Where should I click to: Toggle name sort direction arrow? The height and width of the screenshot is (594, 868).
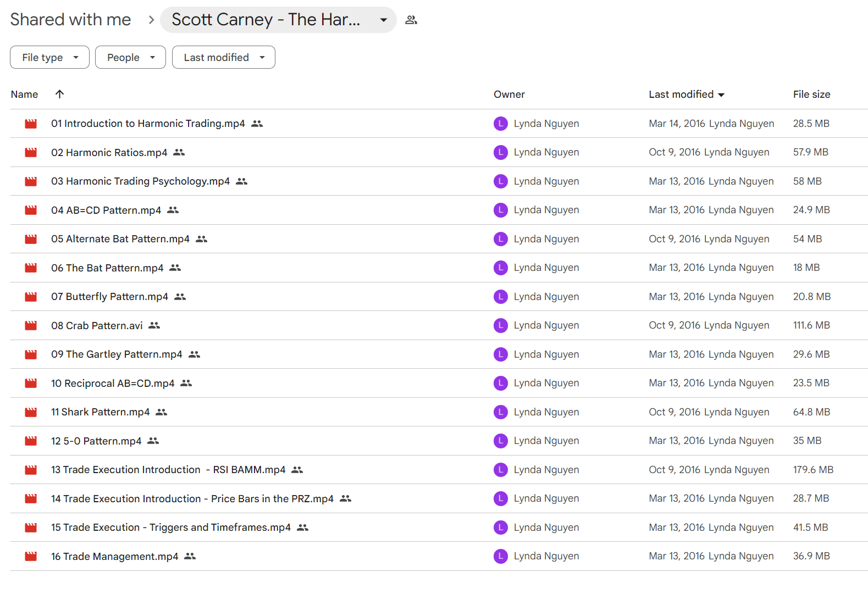click(60, 94)
